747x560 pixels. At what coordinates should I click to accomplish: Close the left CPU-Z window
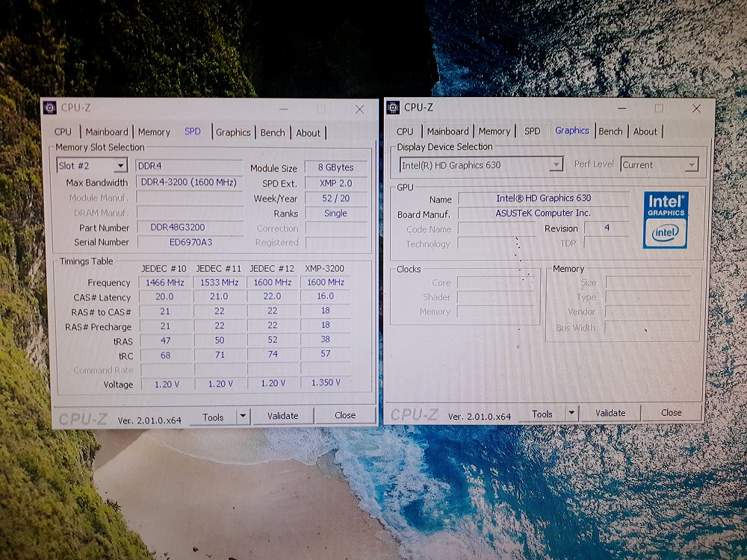pyautogui.click(x=359, y=109)
